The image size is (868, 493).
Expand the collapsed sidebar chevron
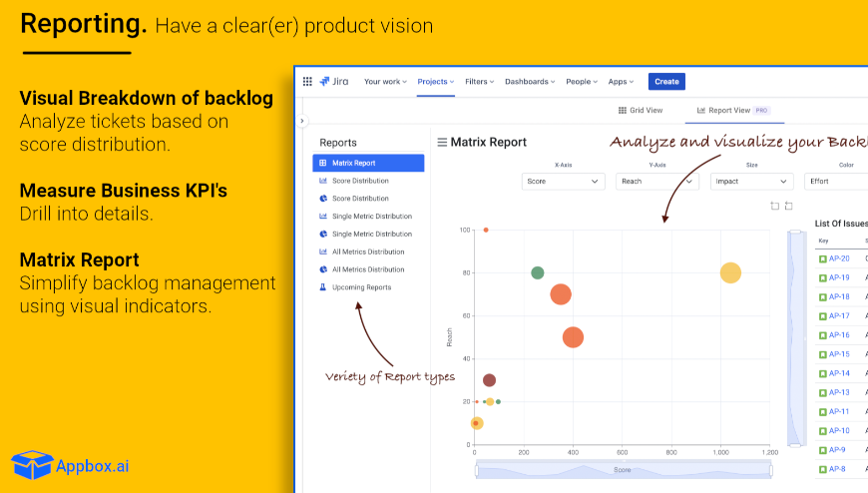(302, 121)
